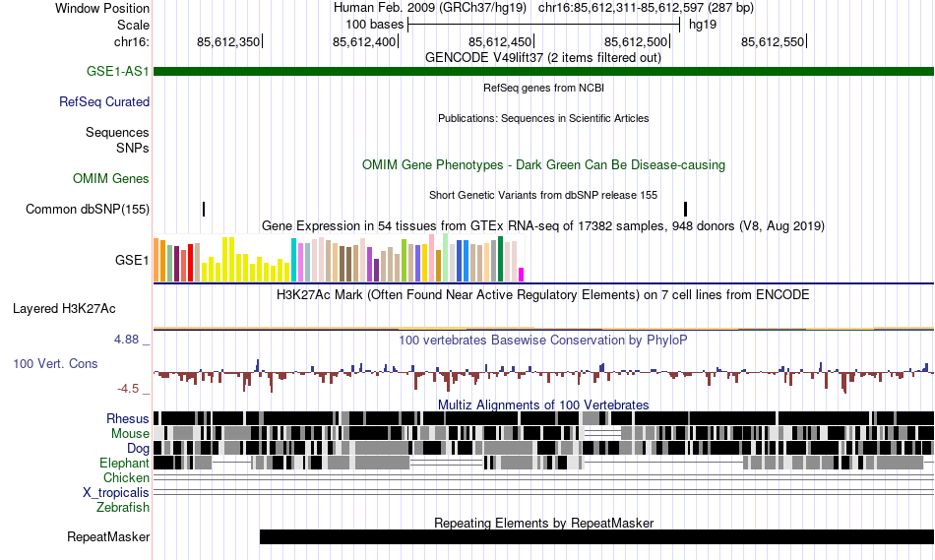Click the chr16:85,612,311-85,612,597 position text
This screenshot has height=560, width=935.
(646, 8)
